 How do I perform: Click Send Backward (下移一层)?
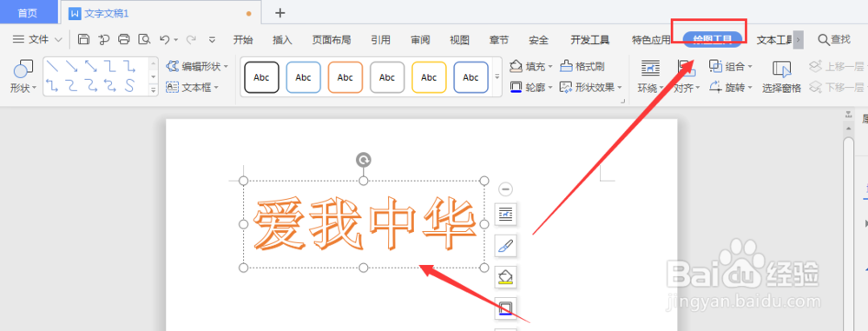click(x=836, y=87)
